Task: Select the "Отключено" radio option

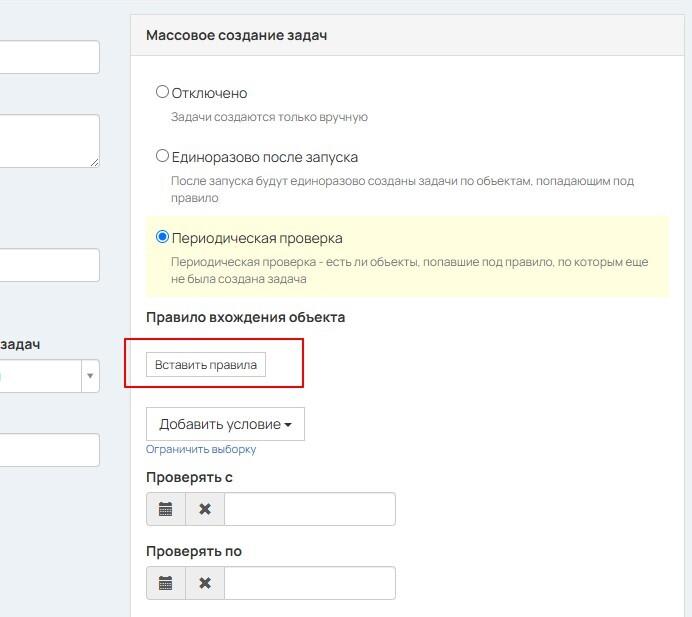Action: (x=163, y=93)
